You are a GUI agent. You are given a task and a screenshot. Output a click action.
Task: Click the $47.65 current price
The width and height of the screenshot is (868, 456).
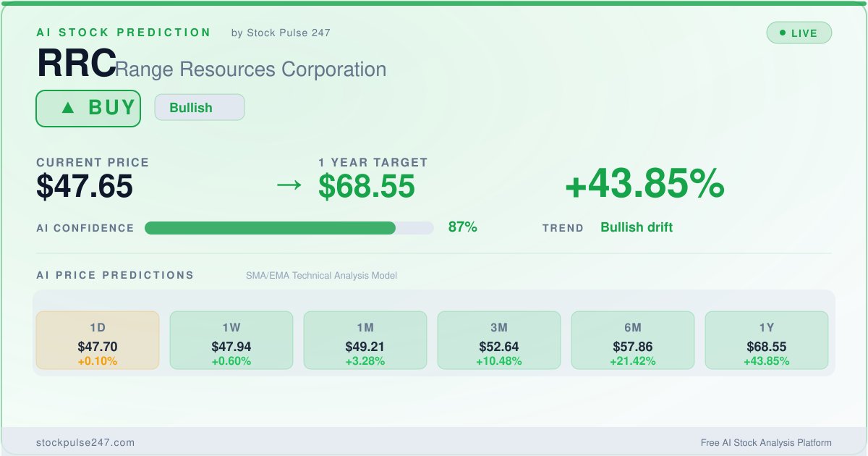tap(85, 187)
